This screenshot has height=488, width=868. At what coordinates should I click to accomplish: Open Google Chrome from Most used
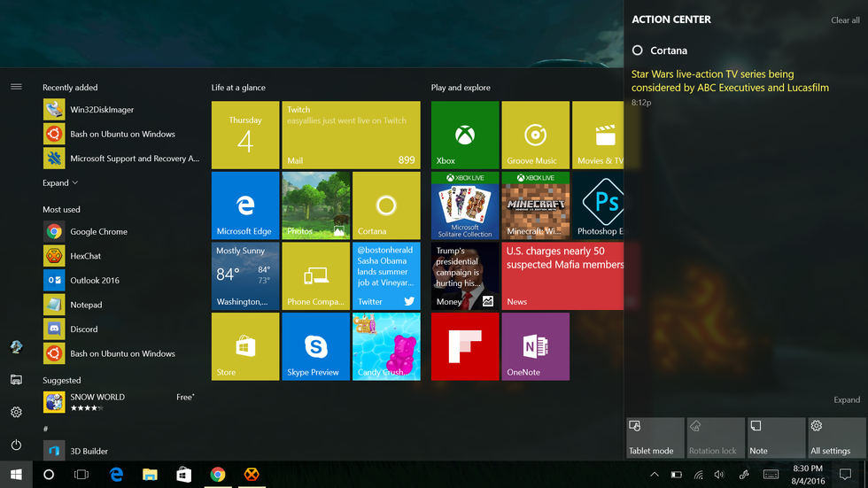(x=98, y=232)
